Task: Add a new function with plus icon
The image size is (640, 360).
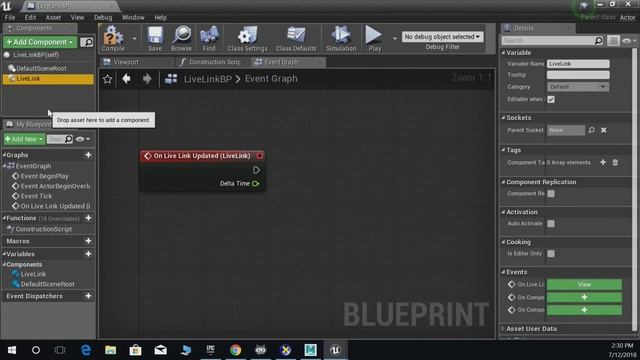Action: click(x=88, y=218)
